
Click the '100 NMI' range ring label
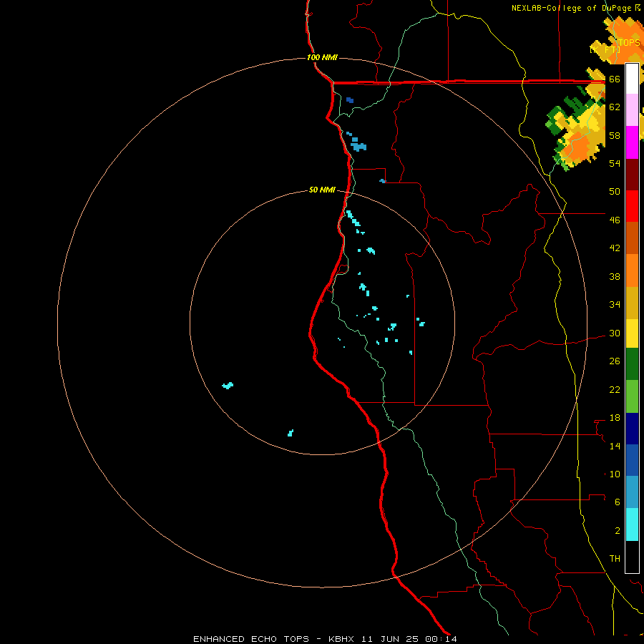tap(321, 57)
